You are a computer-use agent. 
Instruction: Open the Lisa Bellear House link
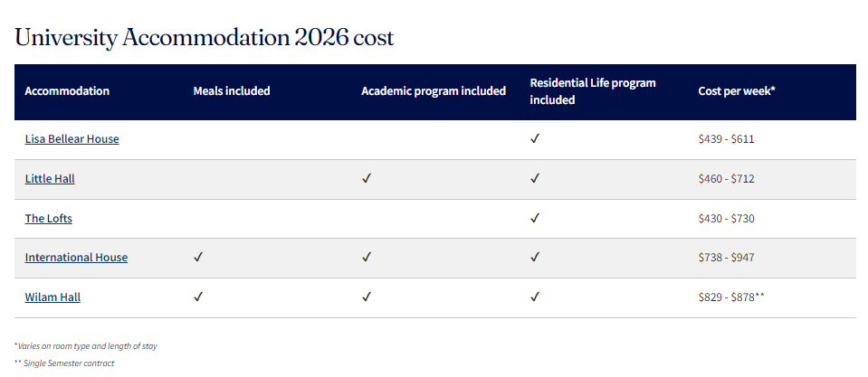pos(72,139)
